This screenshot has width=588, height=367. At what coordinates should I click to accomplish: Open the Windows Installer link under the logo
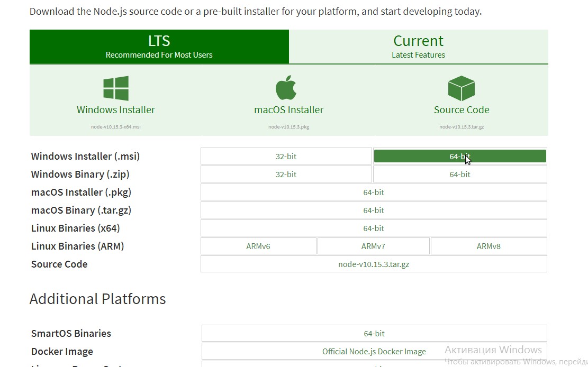coord(116,110)
